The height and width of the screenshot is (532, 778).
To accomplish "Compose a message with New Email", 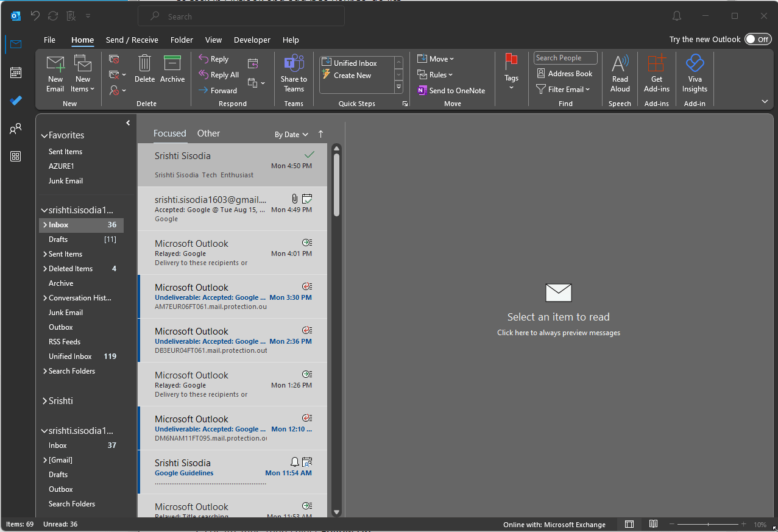I will point(55,73).
